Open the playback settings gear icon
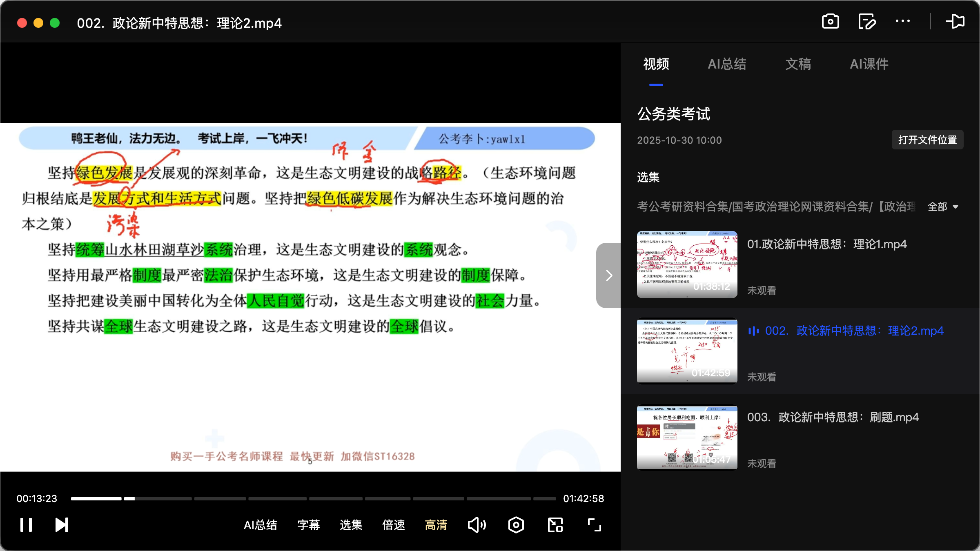980x551 pixels. click(x=515, y=525)
